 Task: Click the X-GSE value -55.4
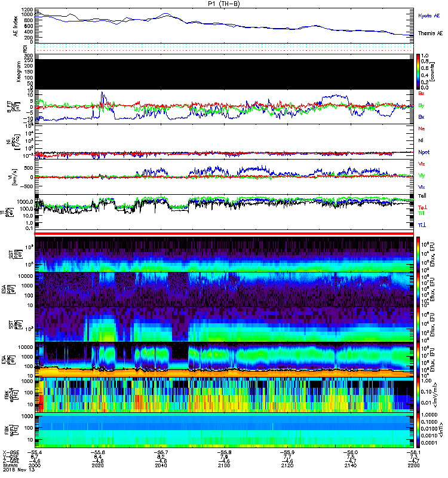35,452
